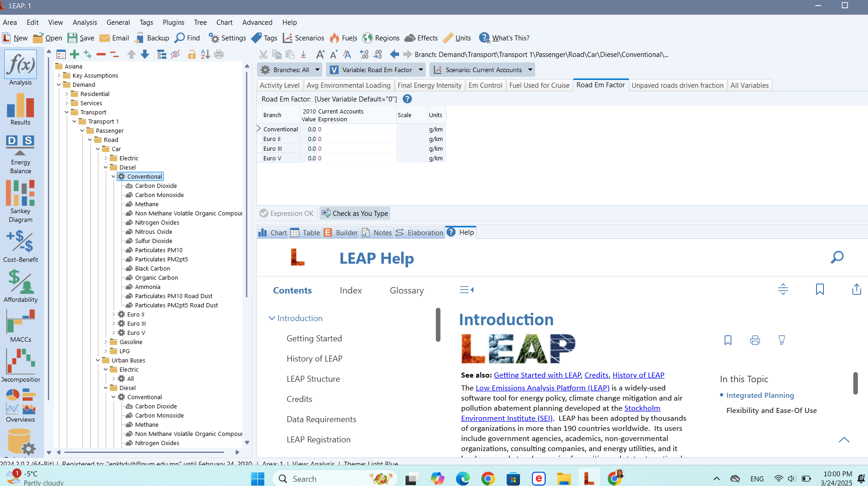Open the Getting Started with LEAP link
868x486 pixels.
click(x=537, y=375)
